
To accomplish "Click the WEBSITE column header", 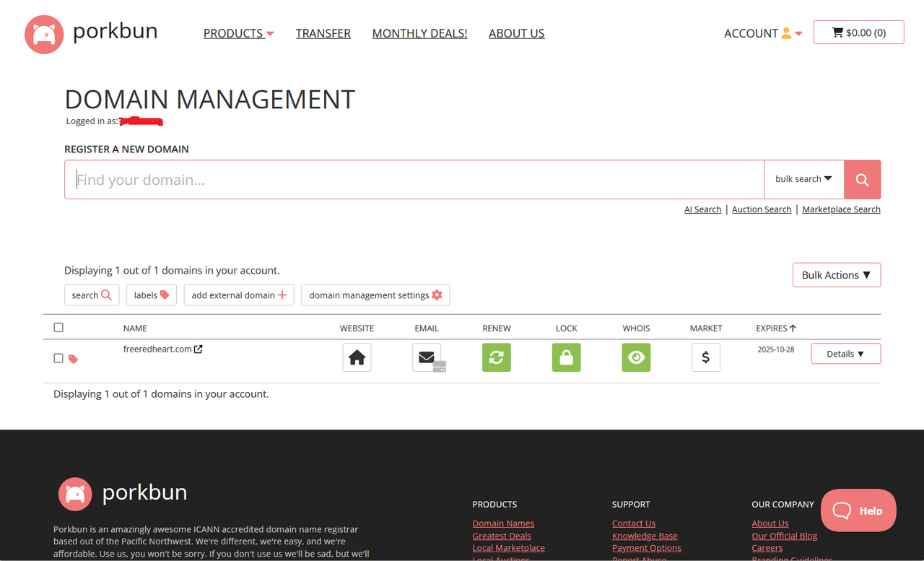I will tap(357, 328).
